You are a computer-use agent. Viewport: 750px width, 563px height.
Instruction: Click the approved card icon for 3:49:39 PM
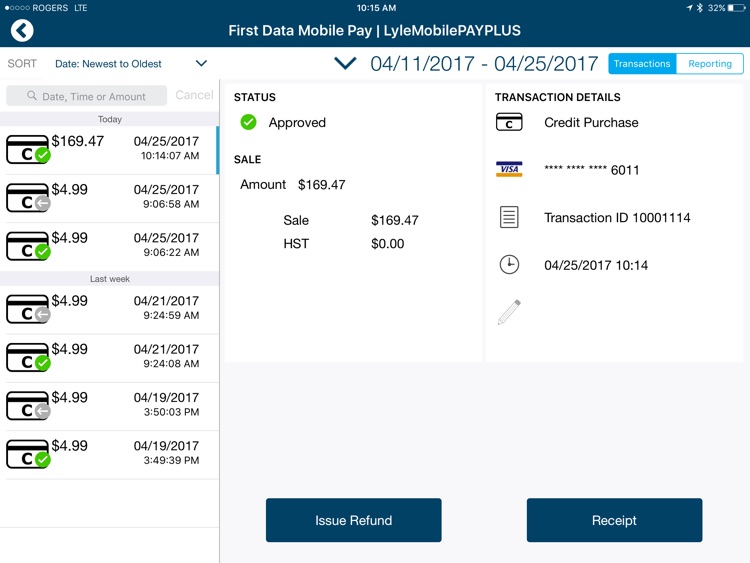[x=28, y=454]
